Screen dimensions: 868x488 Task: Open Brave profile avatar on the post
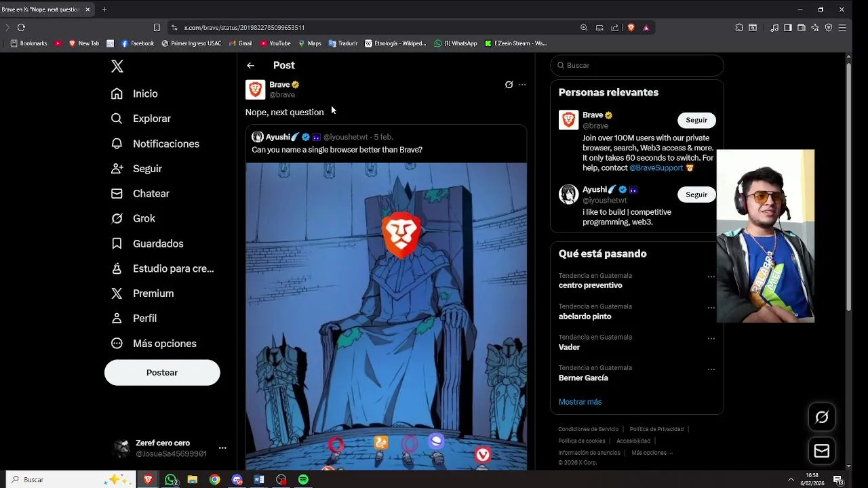tap(255, 89)
